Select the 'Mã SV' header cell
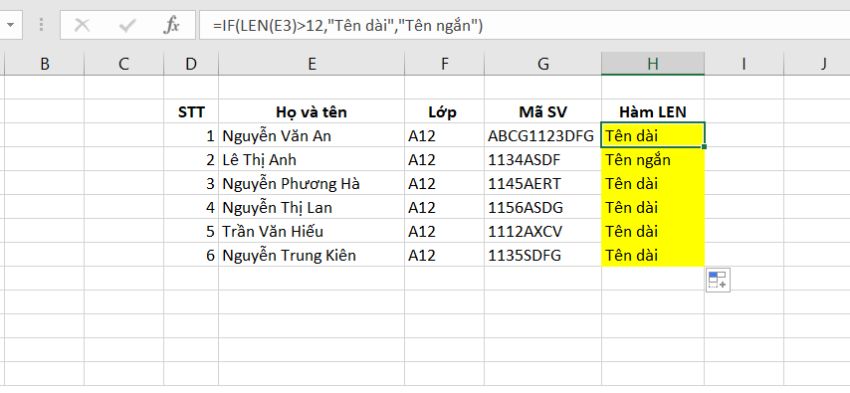Screen dimensions: 850x393 pyautogui.click(x=543, y=112)
